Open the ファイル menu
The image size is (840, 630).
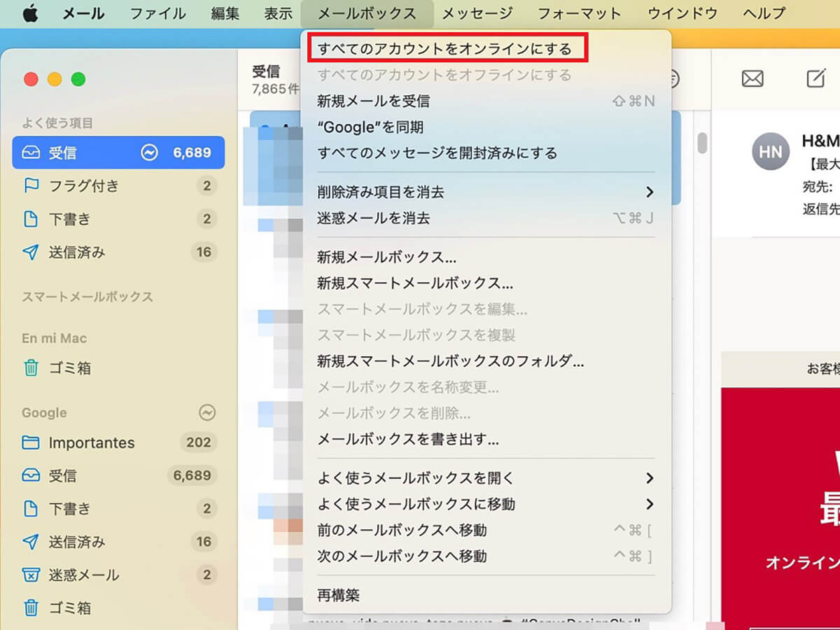tap(158, 13)
